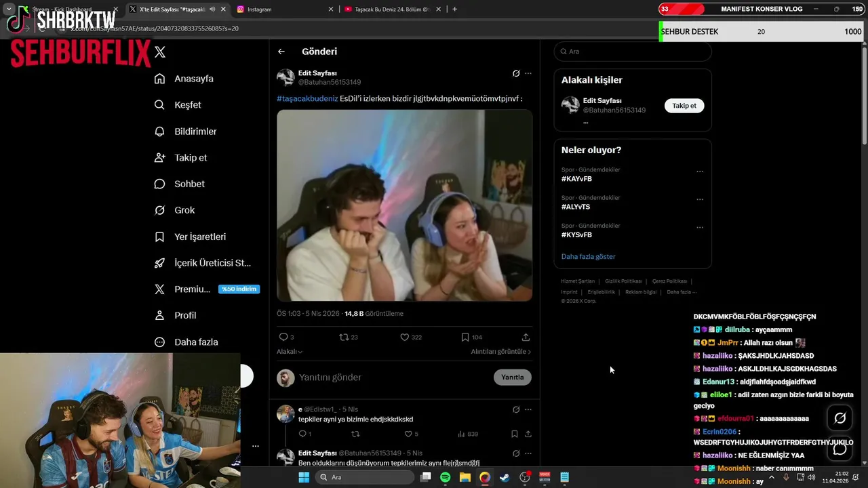868x488 pixels.
Task: Like the reply by @Edistw1_
Action: click(x=408, y=434)
